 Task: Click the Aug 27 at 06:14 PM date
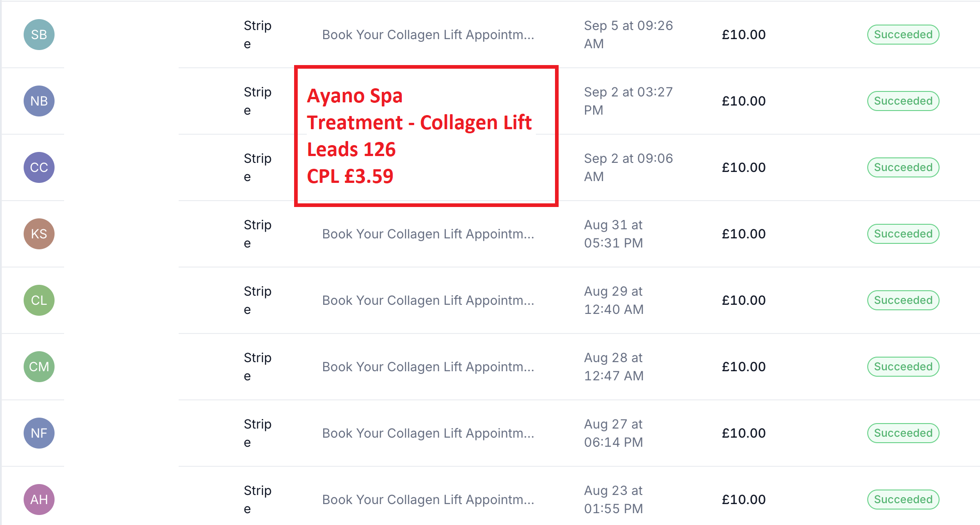(613, 433)
